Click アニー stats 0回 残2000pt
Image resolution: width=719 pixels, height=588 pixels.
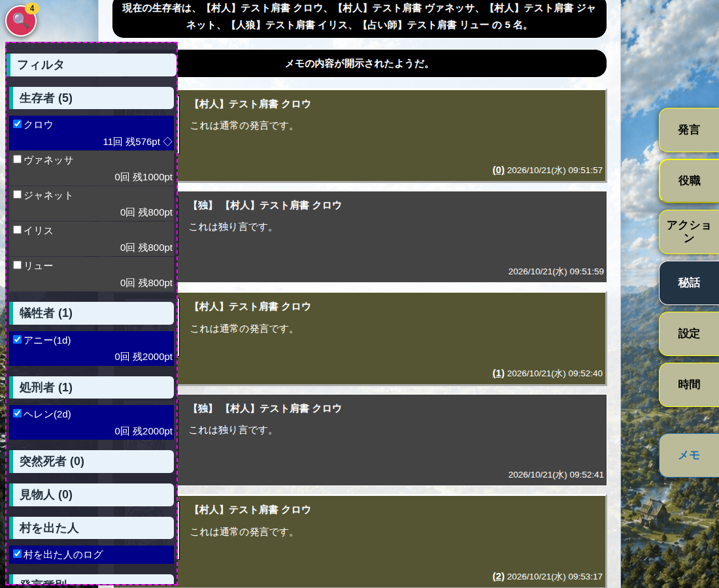click(x=144, y=357)
